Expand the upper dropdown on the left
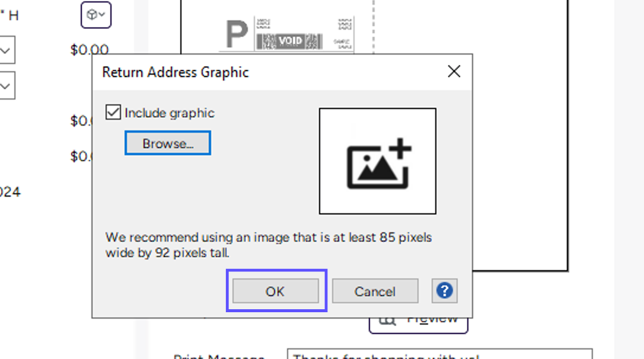The image size is (644, 359). pos(5,50)
